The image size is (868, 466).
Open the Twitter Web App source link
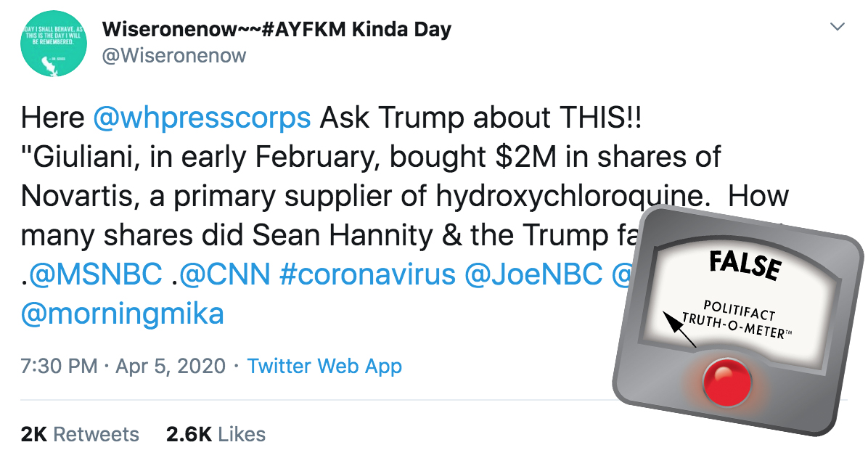click(x=324, y=366)
